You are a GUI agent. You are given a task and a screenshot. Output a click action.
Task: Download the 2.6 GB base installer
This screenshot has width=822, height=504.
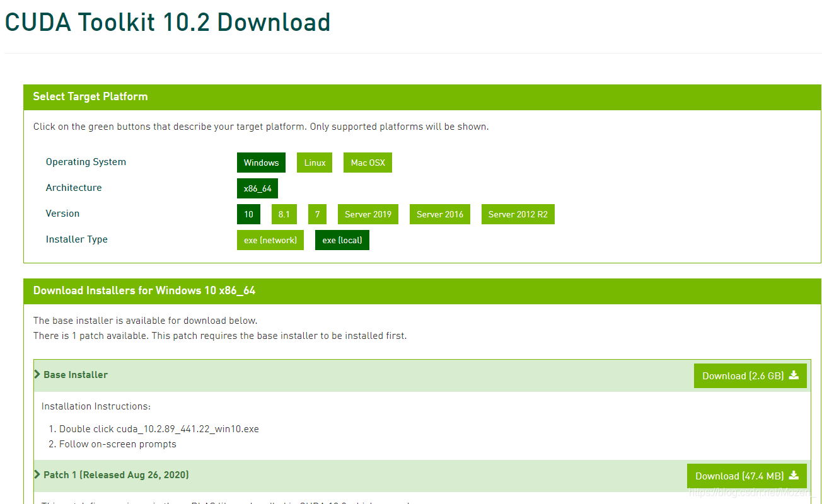coord(750,375)
